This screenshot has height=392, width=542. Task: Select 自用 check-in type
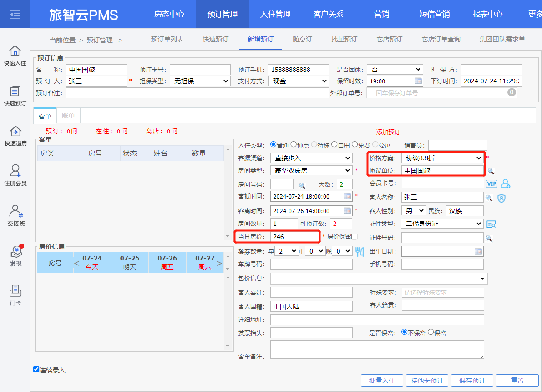334,144
